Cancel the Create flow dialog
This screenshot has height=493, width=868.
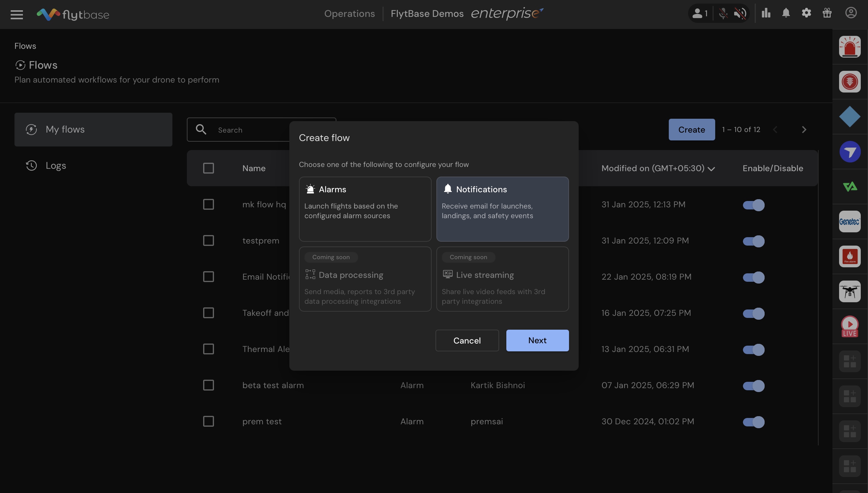click(x=467, y=340)
